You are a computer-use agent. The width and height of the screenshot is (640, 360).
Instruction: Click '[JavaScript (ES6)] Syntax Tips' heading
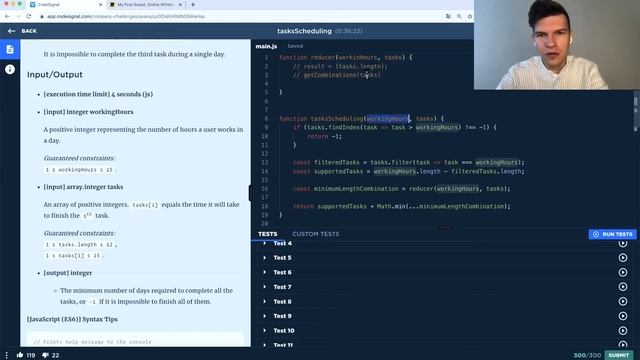point(72,319)
